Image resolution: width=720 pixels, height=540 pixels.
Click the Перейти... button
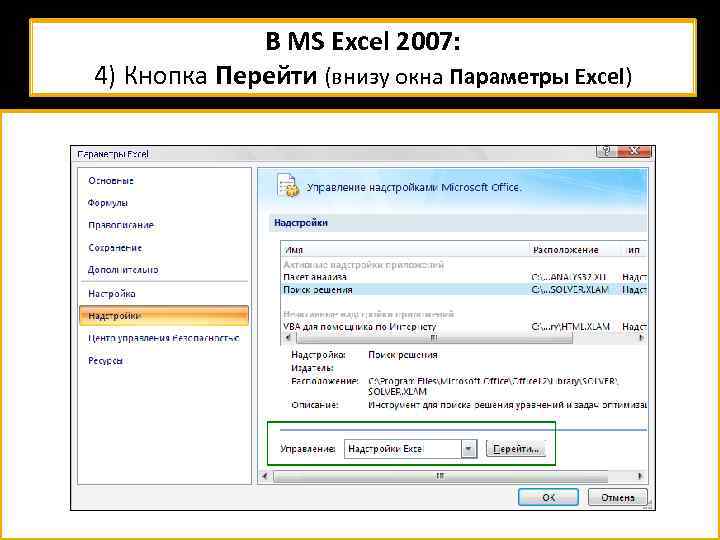point(516,449)
